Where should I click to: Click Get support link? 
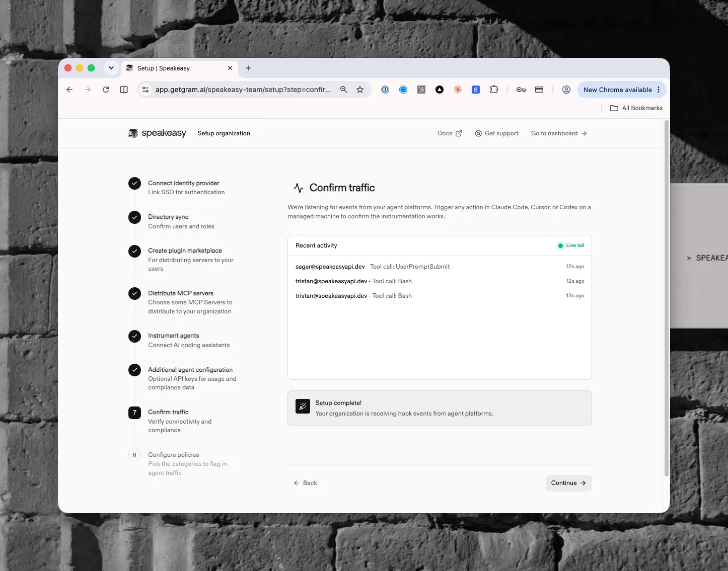[496, 133]
